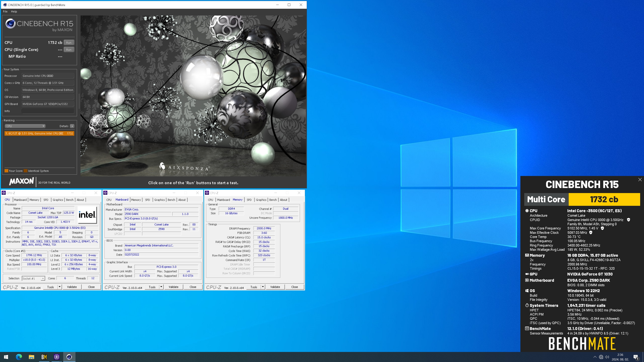Open Graphics tab in Mainboard CPU-Z window
This screenshot has height=362, width=644.
159,200
